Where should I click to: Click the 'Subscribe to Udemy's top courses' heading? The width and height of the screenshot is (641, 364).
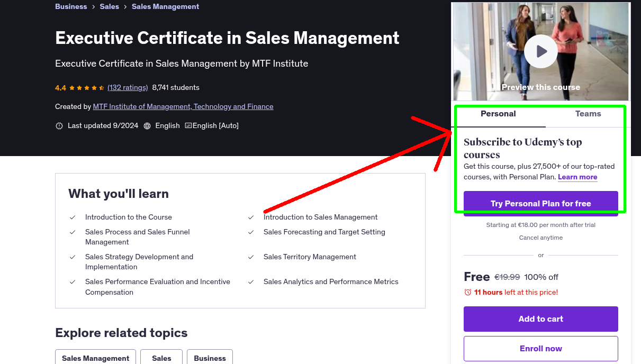(x=523, y=148)
